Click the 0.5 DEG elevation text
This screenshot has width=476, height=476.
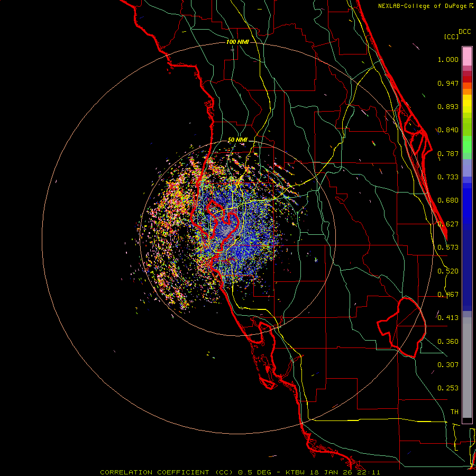254,472
